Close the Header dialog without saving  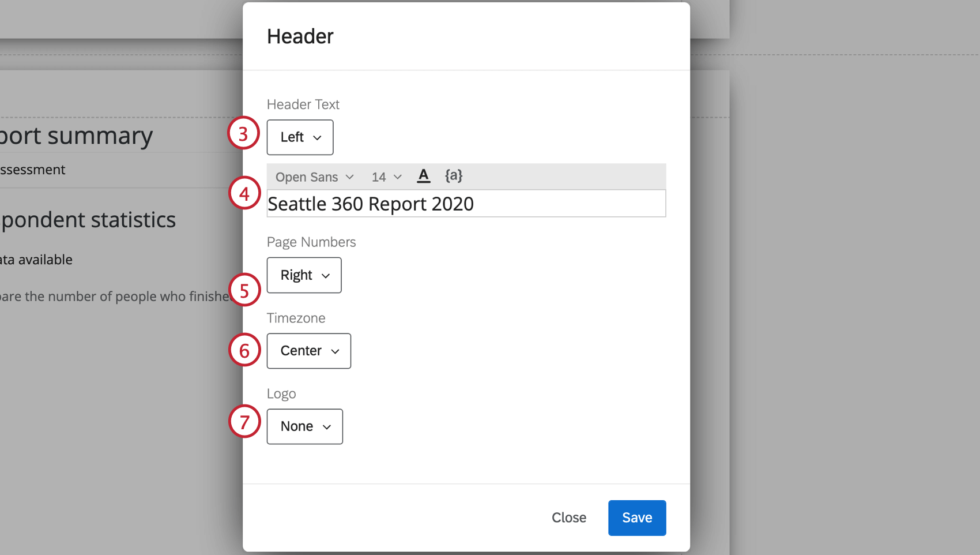568,517
